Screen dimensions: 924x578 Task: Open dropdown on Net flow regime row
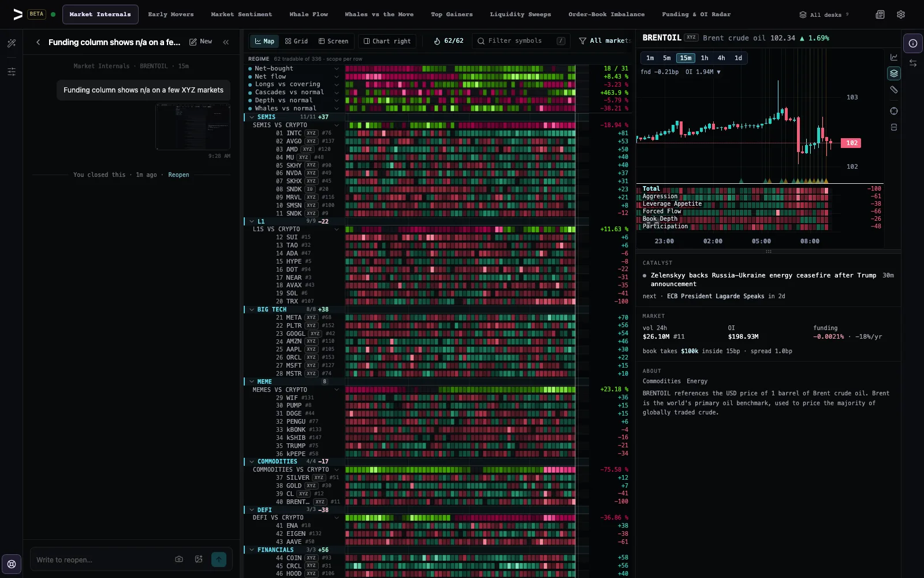point(337,76)
